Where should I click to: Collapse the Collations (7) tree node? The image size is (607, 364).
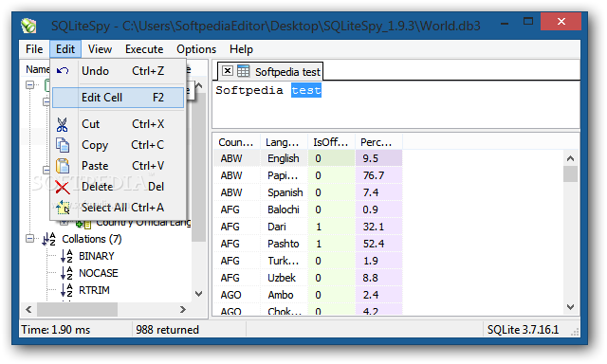click(x=29, y=239)
